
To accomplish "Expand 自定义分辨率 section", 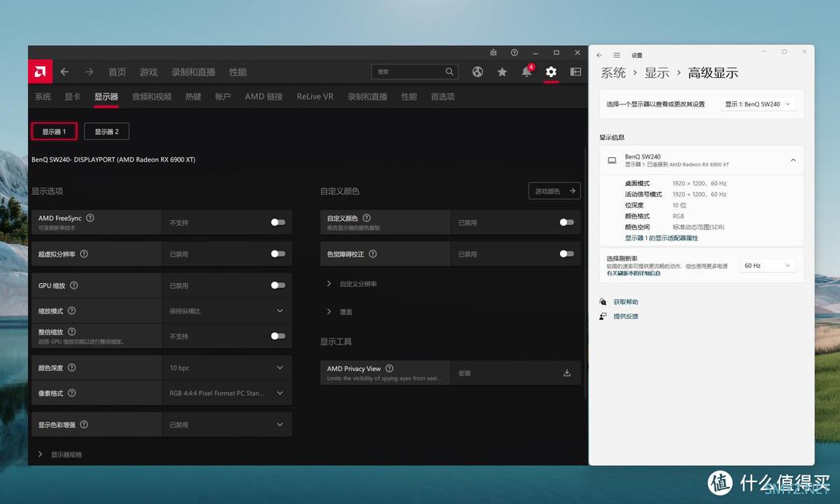I will point(352,284).
